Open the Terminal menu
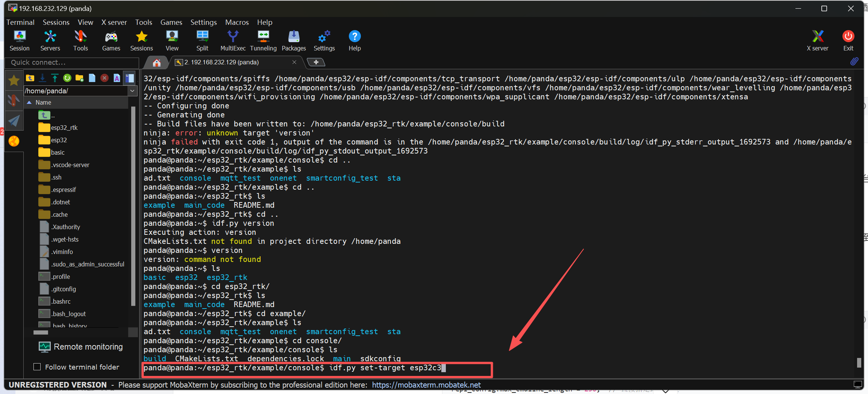 (20, 22)
